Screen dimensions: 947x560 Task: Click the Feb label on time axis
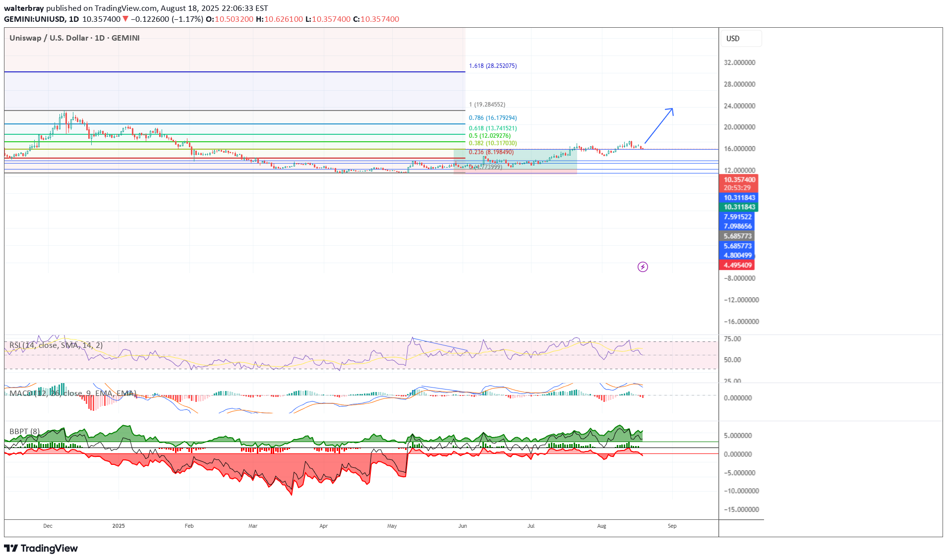click(x=189, y=526)
